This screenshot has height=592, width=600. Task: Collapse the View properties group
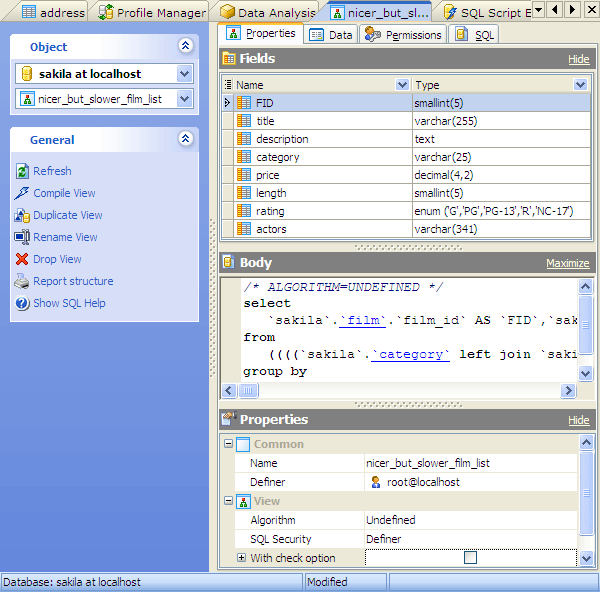(x=228, y=501)
